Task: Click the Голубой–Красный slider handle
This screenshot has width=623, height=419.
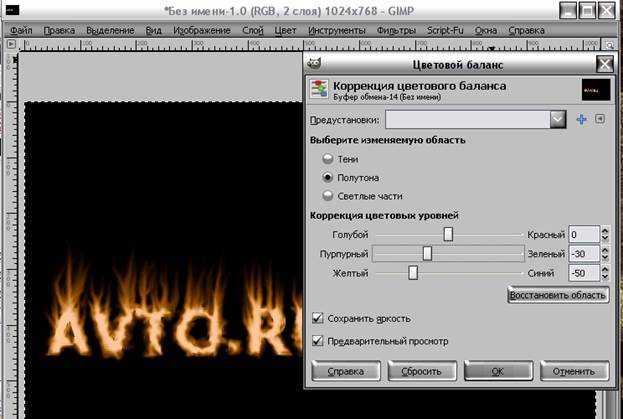Action: tap(448, 234)
